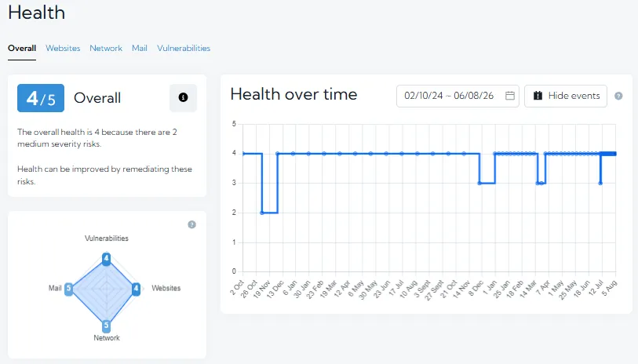Screen dimensions: 638x364
Task: Click the Overall info icon button
Action: tap(183, 97)
